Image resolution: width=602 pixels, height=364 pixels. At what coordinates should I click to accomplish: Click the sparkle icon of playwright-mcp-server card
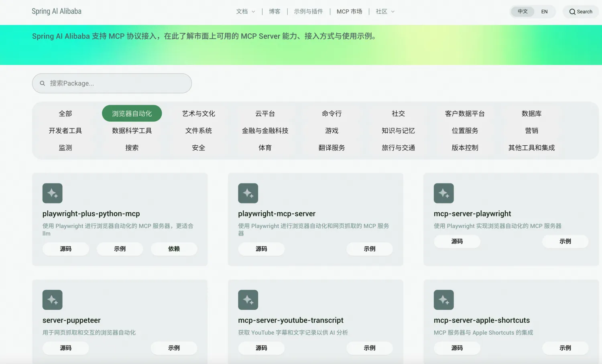[x=248, y=193]
